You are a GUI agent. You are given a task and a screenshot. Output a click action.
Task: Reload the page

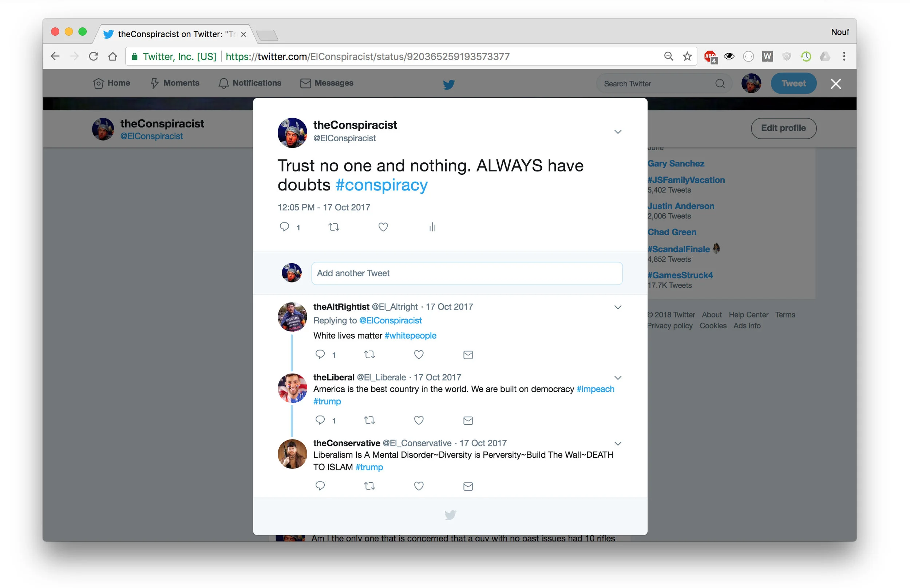(x=94, y=56)
